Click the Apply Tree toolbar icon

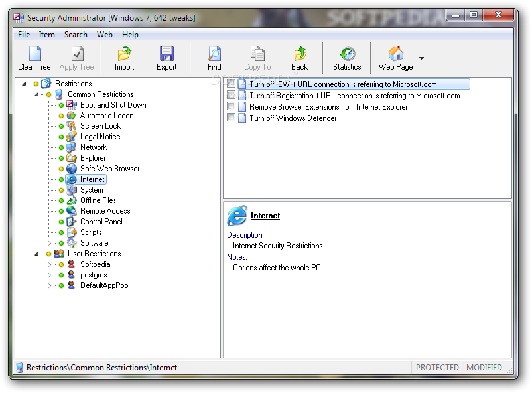[x=77, y=54]
